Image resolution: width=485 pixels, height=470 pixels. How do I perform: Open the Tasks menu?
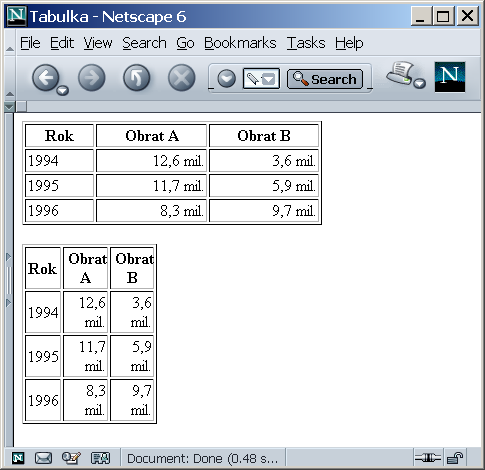coord(306,43)
